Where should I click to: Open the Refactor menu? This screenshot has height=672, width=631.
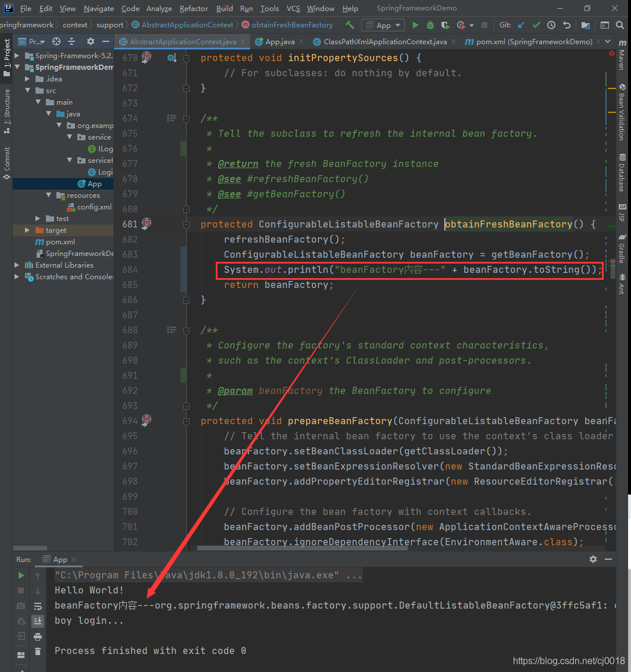pos(194,9)
